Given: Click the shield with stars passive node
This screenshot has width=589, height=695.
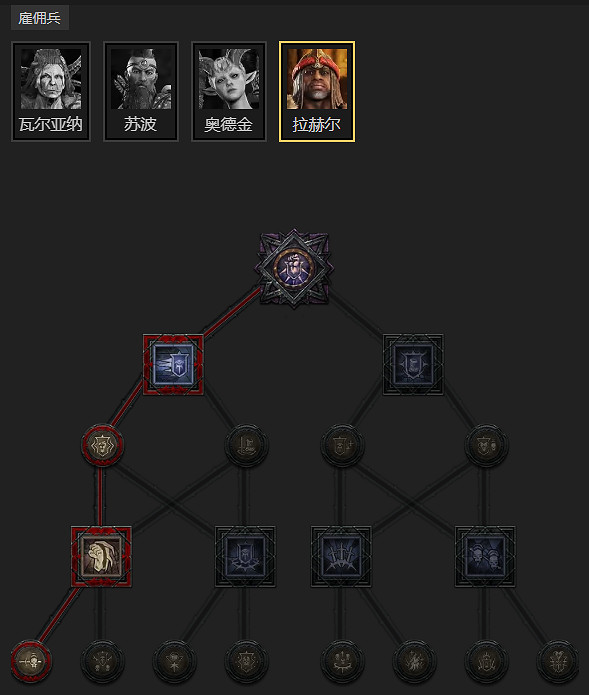Looking at the screenshot, I should tap(246, 661).
